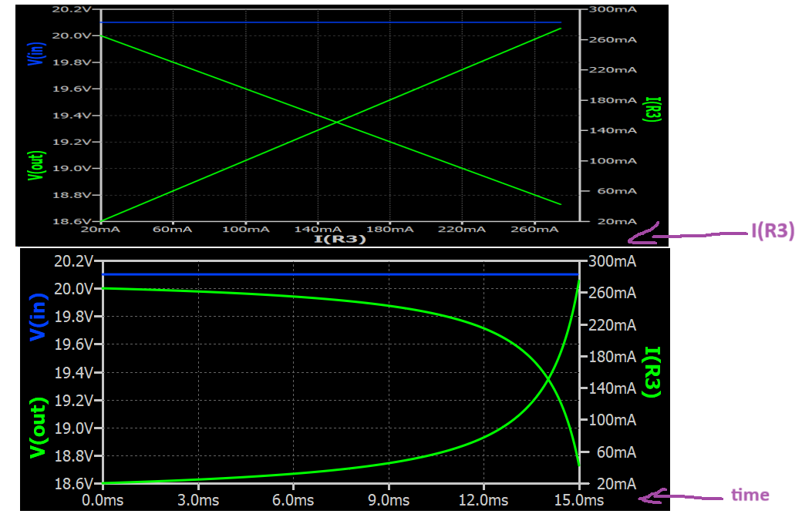Click the white I(R3) horizontal axis title in top plot
The height and width of the screenshot is (524, 812).
(340, 239)
